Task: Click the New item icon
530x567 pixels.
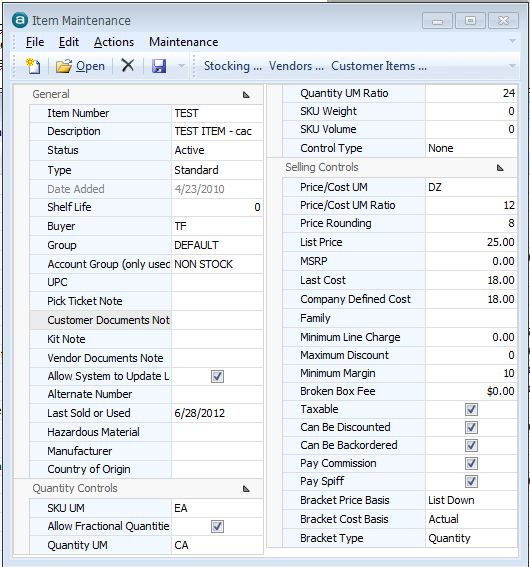Action: tap(33, 66)
